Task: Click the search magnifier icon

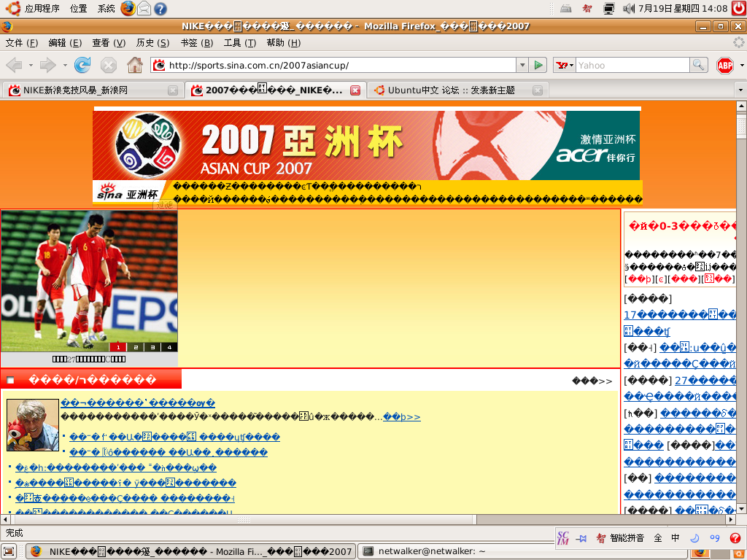Action: [x=698, y=65]
